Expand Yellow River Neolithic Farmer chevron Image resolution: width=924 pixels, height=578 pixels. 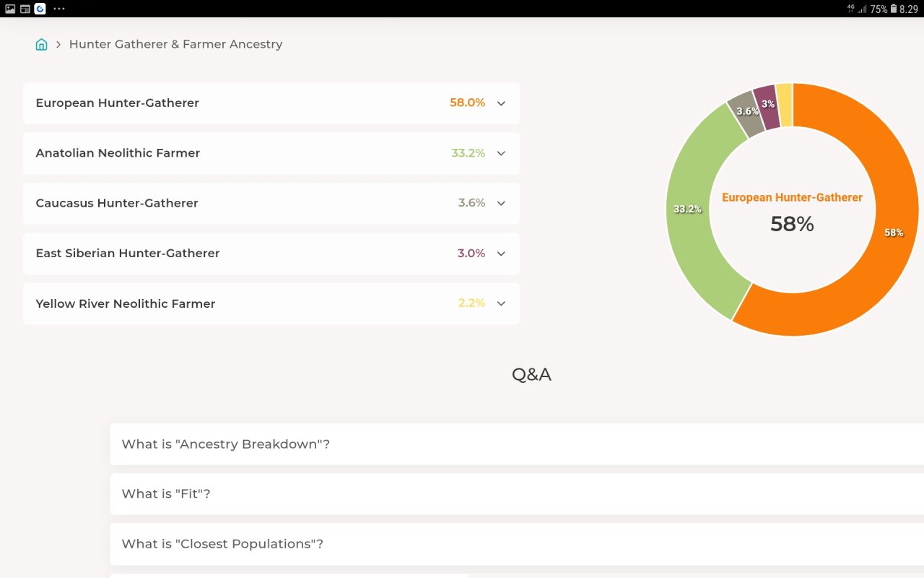(501, 303)
